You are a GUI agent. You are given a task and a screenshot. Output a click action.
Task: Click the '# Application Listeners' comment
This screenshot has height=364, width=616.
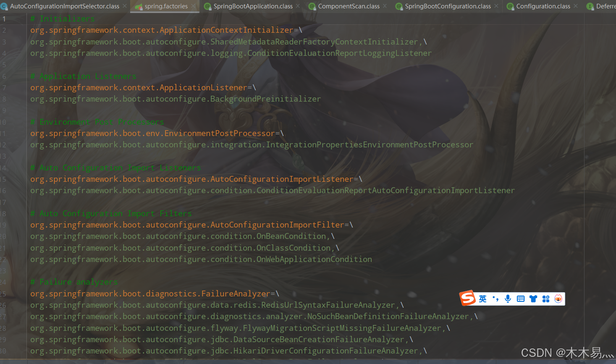83,76
